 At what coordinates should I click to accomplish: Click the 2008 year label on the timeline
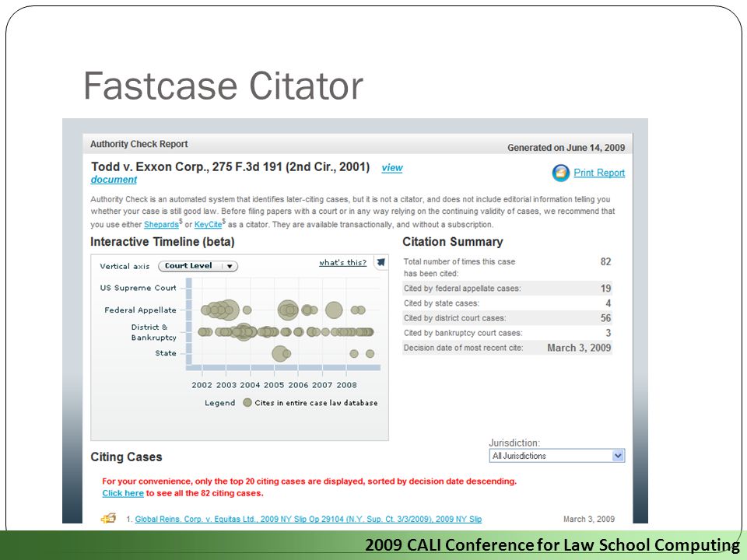pos(346,385)
